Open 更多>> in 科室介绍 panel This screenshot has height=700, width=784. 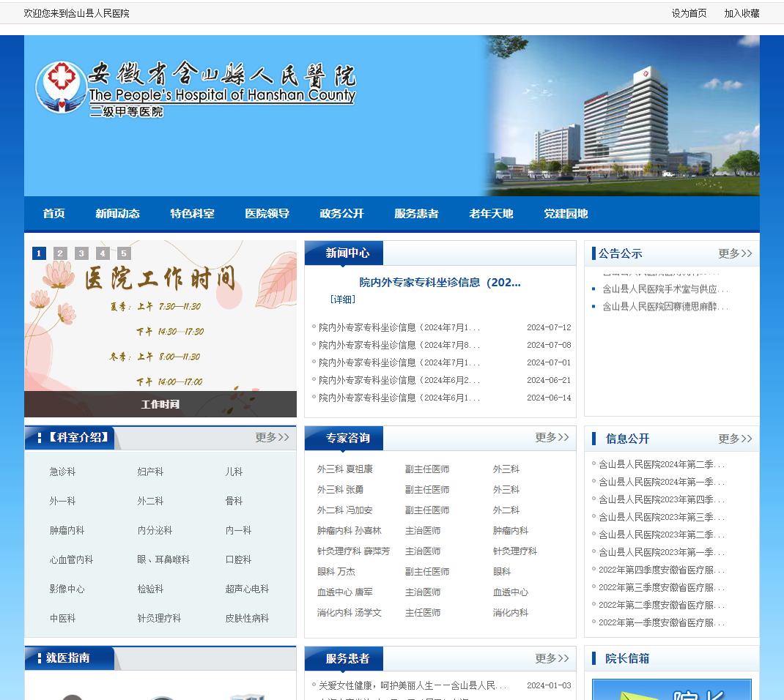click(272, 437)
